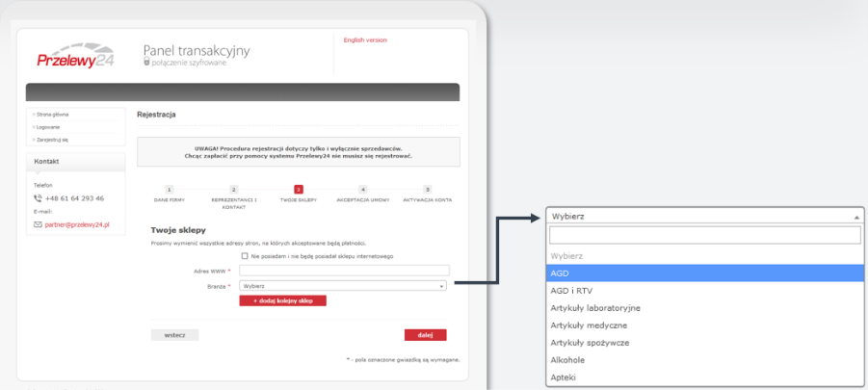This screenshot has height=390, width=868.
Task: Click the 'English version' link
Action: coord(365,40)
